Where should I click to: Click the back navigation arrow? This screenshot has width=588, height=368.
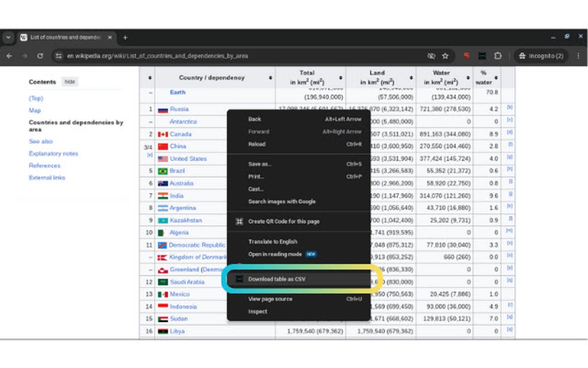[x=10, y=56]
